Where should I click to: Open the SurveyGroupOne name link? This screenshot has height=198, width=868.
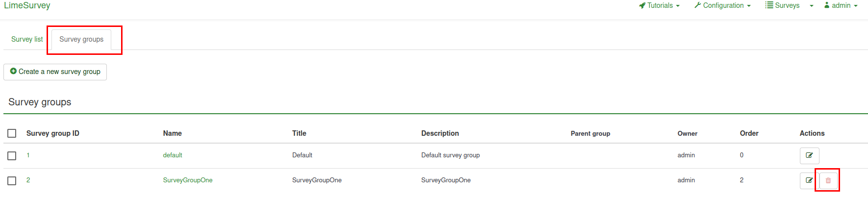188,180
